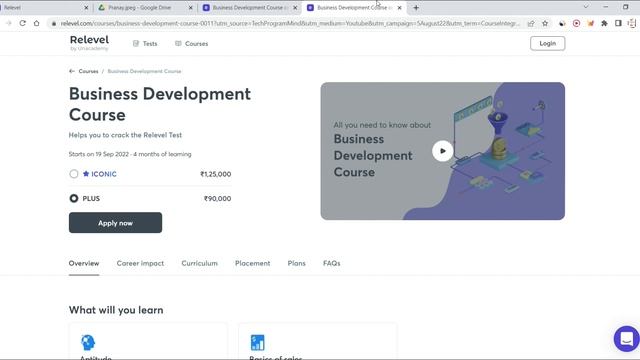Go to browser home icon
640x360 pixels.
(36, 23)
